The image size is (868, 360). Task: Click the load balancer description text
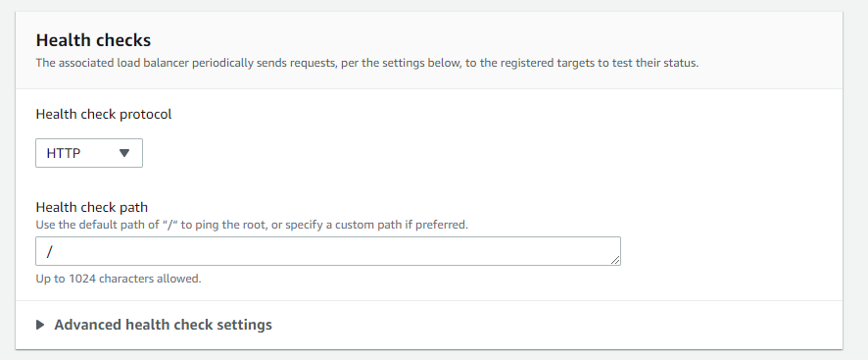click(x=367, y=63)
